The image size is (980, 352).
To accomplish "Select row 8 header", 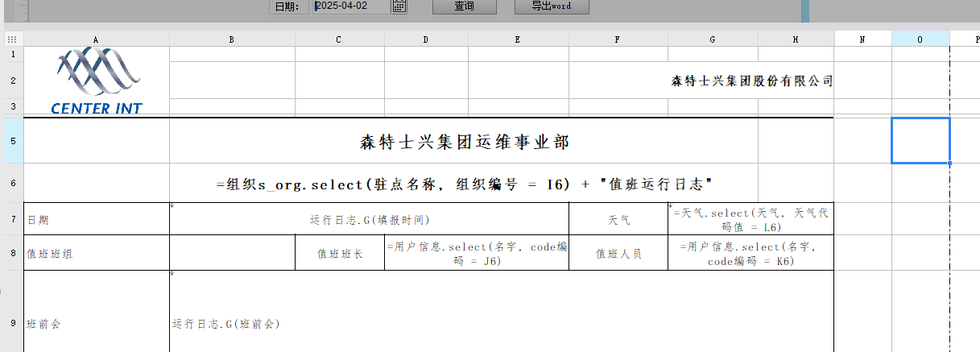I will [x=11, y=253].
